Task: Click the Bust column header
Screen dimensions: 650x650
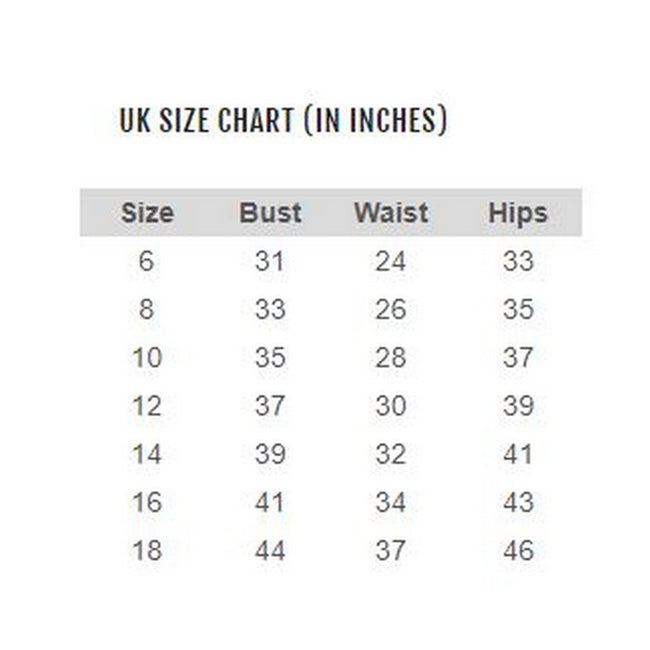Action: [x=270, y=213]
